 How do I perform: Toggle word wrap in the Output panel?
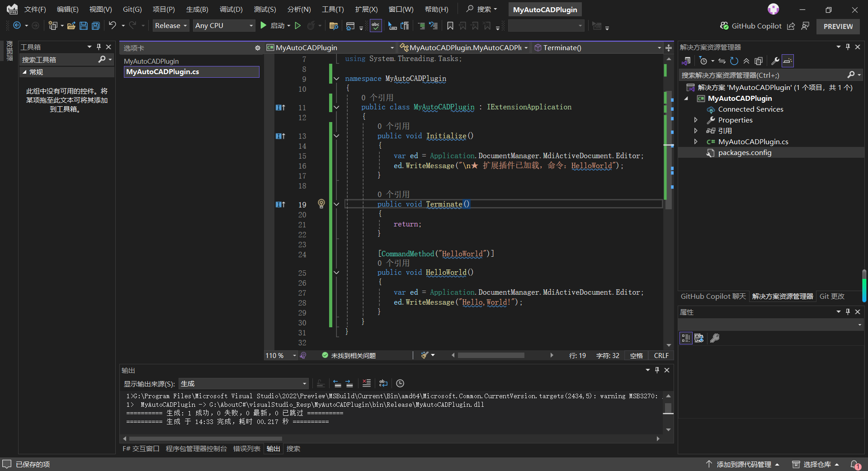(x=383, y=383)
